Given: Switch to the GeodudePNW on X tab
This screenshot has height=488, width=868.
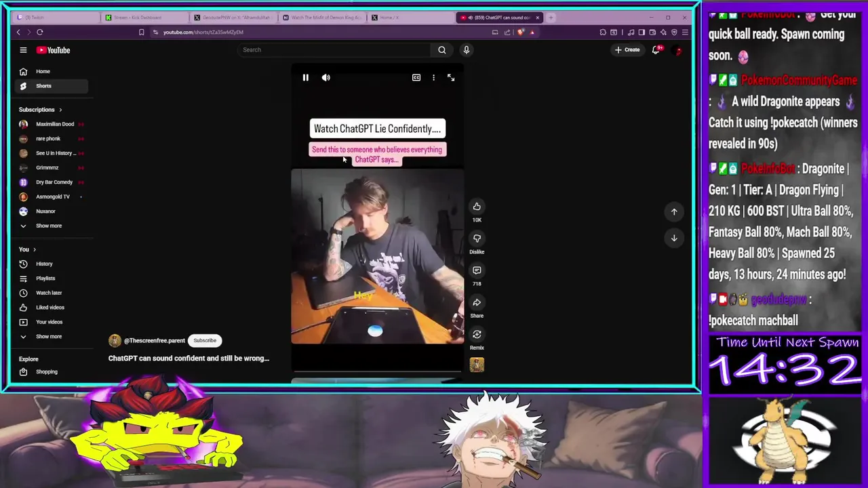Looking at the screenshot, I should click(x=233, y=18).
